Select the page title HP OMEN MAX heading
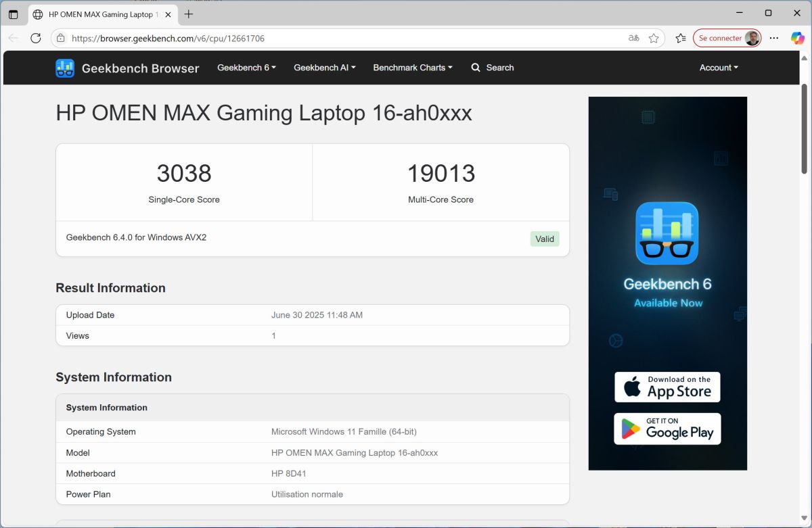The width and height of the screenshot is (812, 528). coord(264,113)
